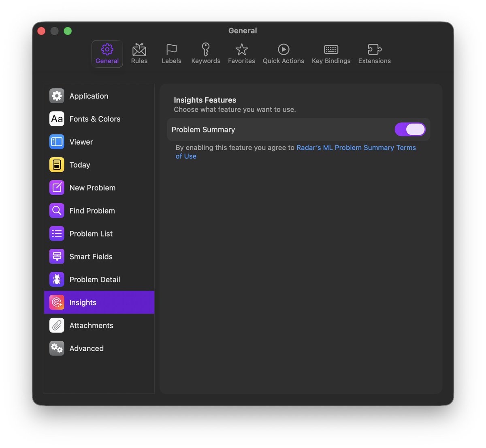The height and width of the screenshot is (448, 486).
Task: Toggle the Problem Summary switch off
Action: [410, 130]
